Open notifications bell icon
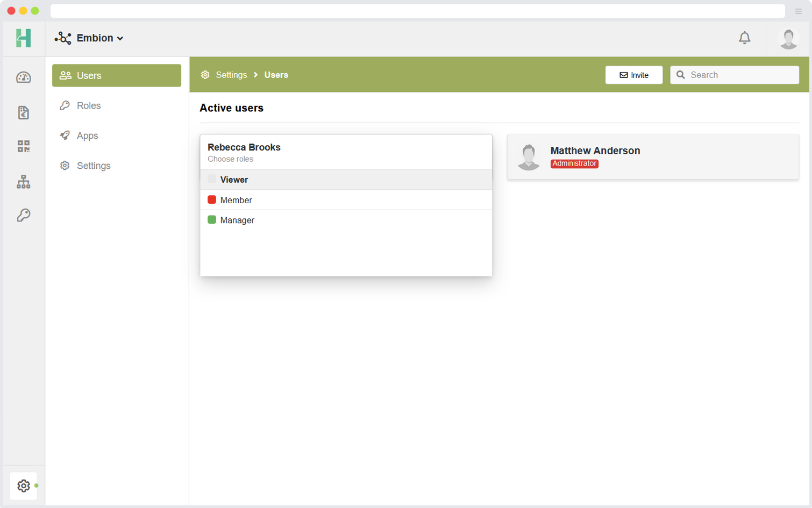 pyautogui.click(x=744, y=38)
